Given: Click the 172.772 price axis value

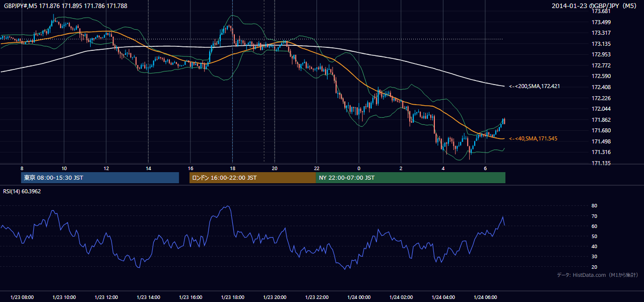Looking at the screenshot, I should (601, 65).
